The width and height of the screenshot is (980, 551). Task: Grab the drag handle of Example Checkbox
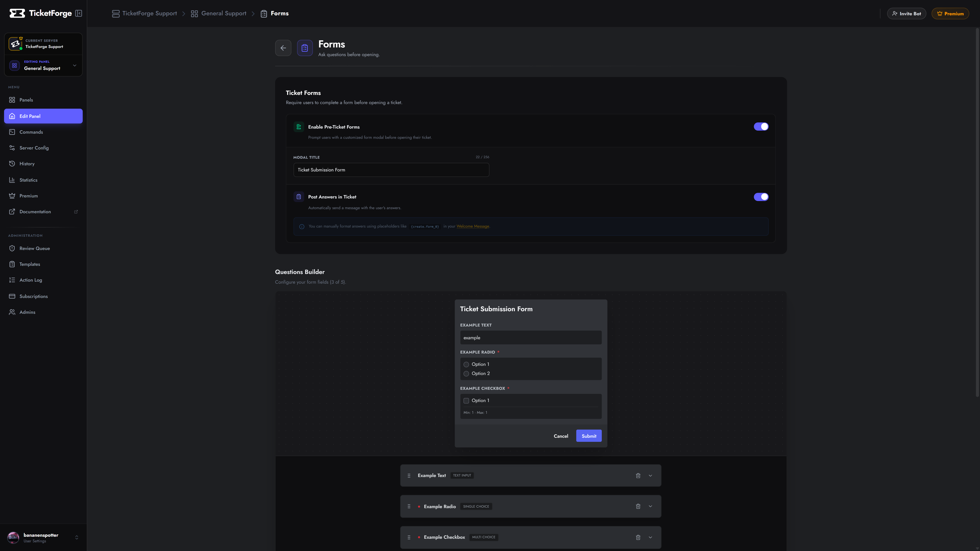point(409,537)
